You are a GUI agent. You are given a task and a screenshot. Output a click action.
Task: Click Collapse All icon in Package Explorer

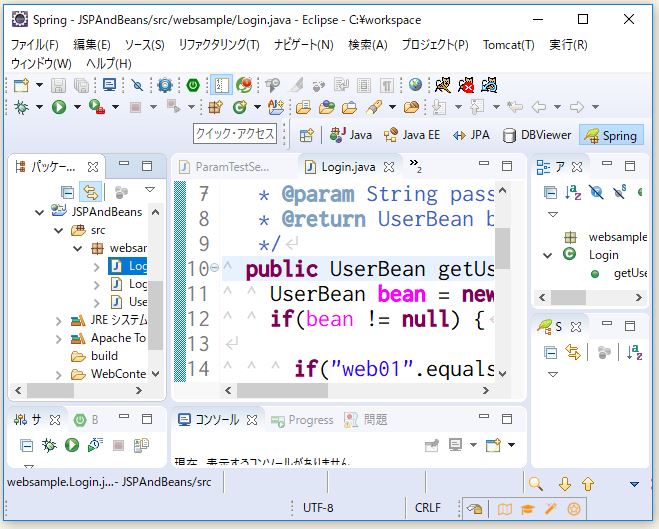67,192
